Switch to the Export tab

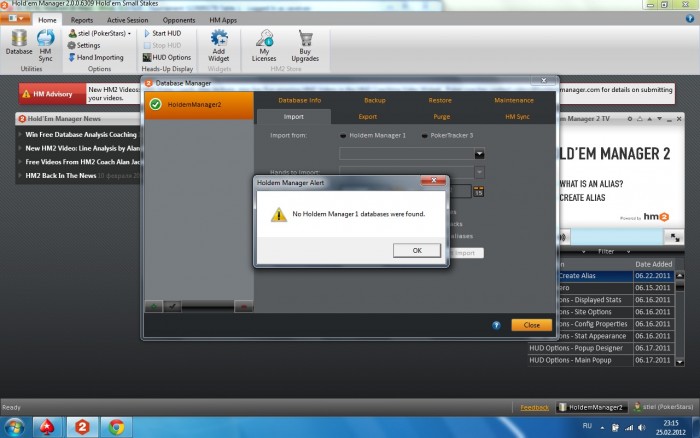point(367,117)
